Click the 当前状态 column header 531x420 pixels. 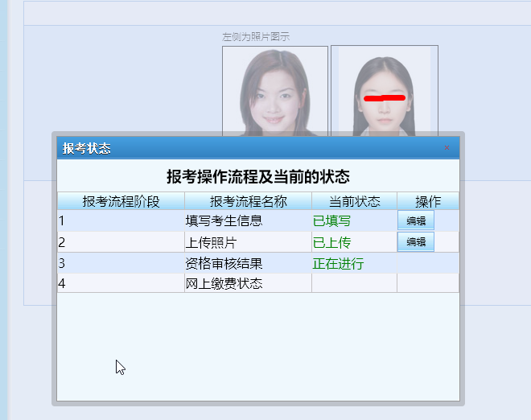[x=354, y=201]
